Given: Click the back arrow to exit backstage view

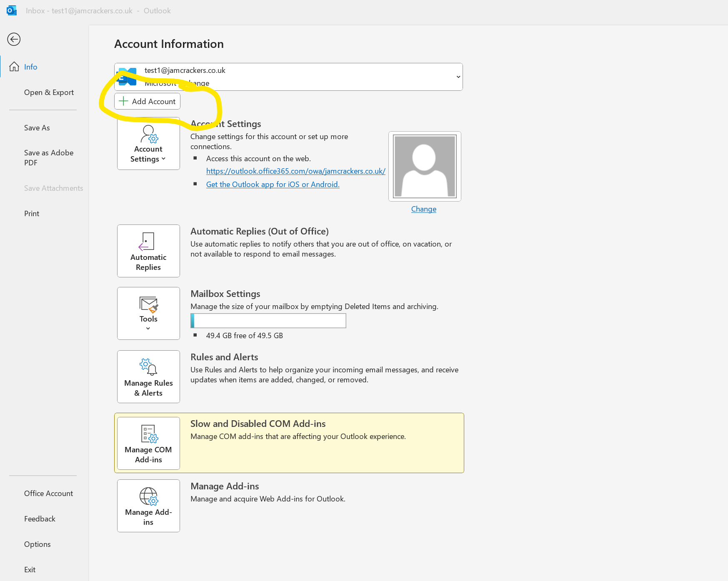Looking at the screenshot, I should (x=14, y=39).
